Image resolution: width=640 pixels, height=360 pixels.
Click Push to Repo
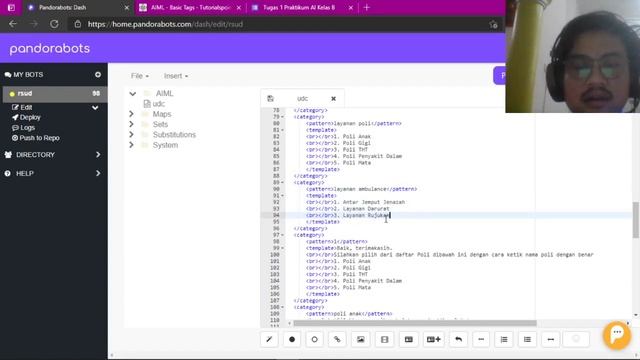[x=36, y=138]
